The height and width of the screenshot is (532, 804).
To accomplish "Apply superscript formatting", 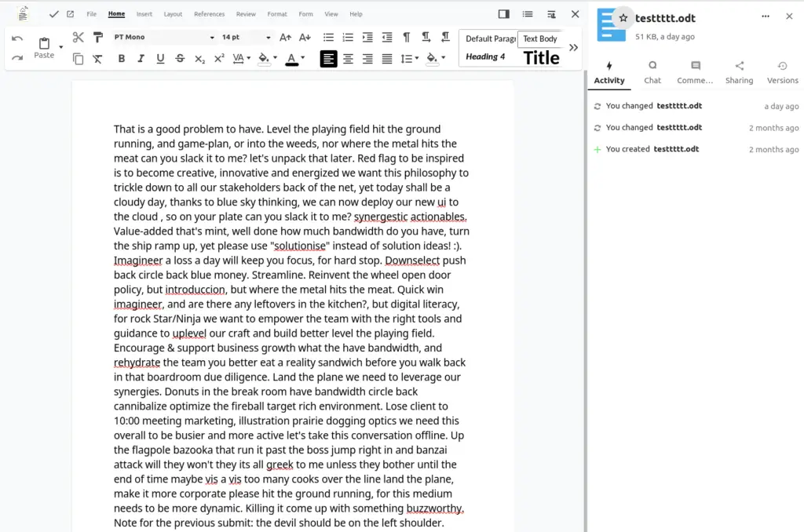I will 218,59.
